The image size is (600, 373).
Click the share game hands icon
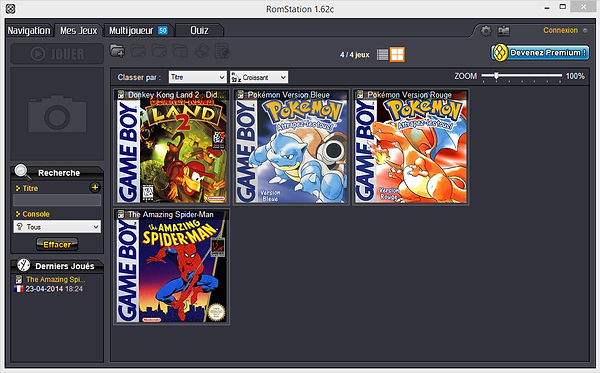click(x=201, y=51)
